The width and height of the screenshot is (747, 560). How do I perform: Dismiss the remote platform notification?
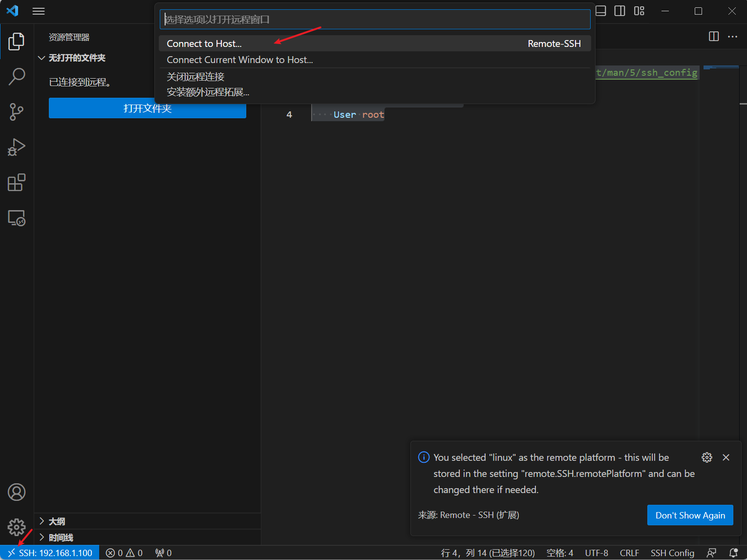[726, 457]
